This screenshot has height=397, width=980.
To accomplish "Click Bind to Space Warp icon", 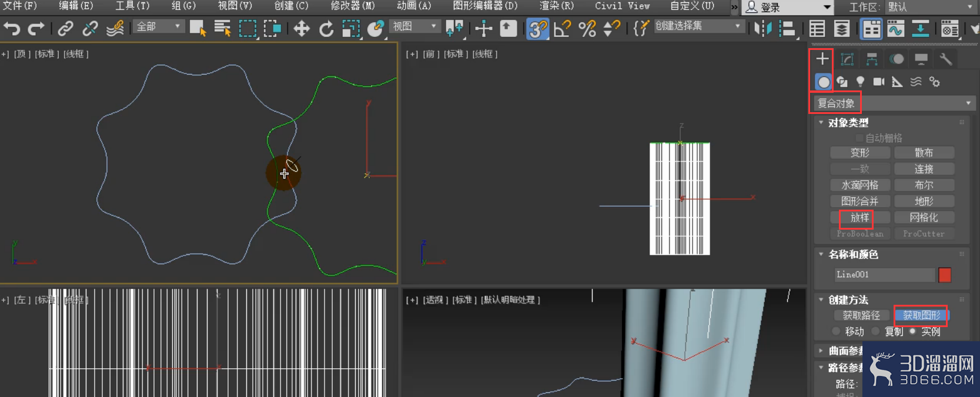I will [x=115, y=28].
